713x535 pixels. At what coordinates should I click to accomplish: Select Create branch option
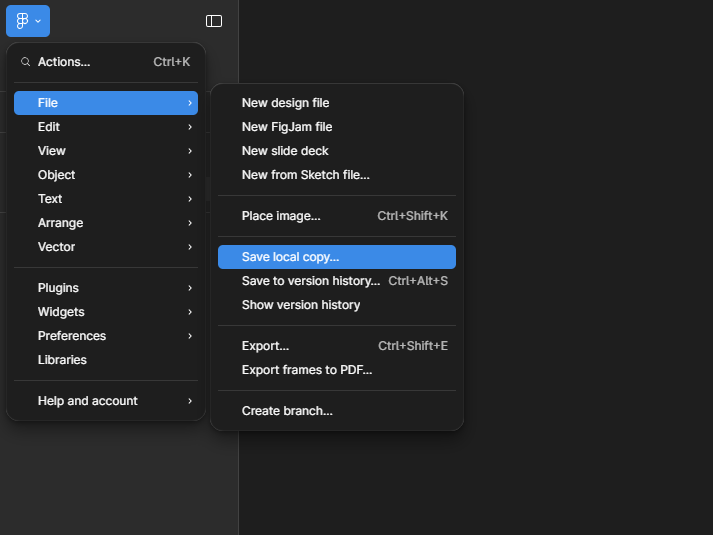click(x=337, y=411)
